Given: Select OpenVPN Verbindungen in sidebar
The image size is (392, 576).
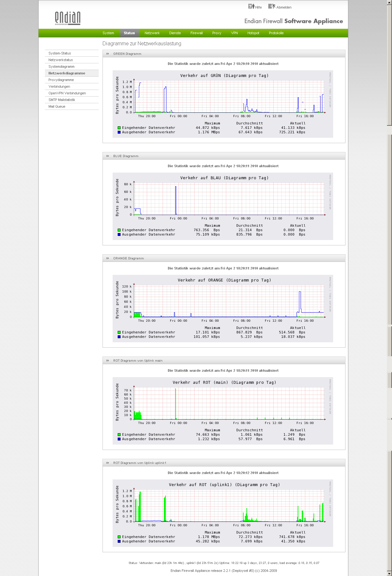Looking at the screenshot, I should 67,93.
